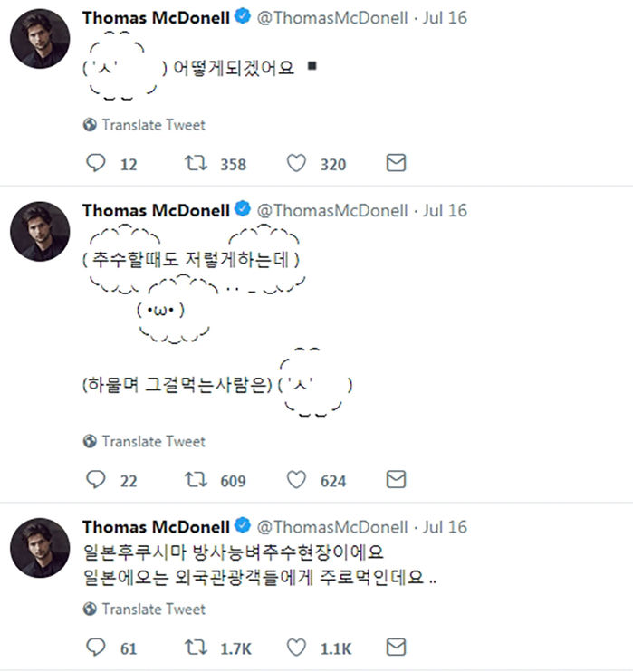The height and width of the screenshot is (672, 633).
Task: Open the Jul 16 timestamp of third tweet
Action: 445,526
